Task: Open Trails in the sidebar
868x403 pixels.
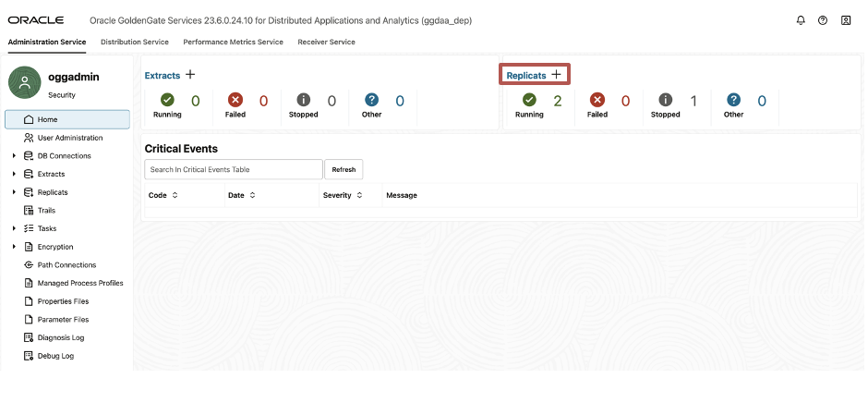Action: click(46, 210)
